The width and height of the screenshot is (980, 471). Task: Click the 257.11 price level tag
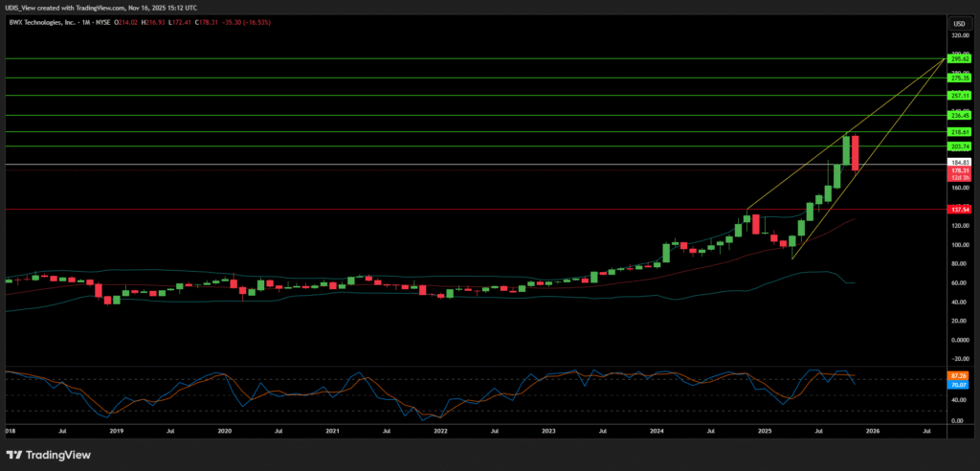pyautogui.click(x=960, y=96)
